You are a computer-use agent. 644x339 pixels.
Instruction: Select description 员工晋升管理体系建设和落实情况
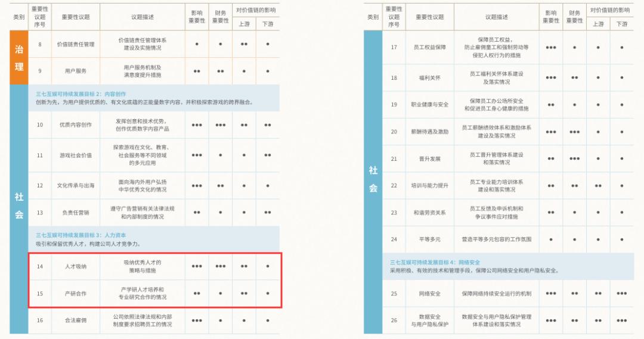pyautogui.click(x=497, y=158)
